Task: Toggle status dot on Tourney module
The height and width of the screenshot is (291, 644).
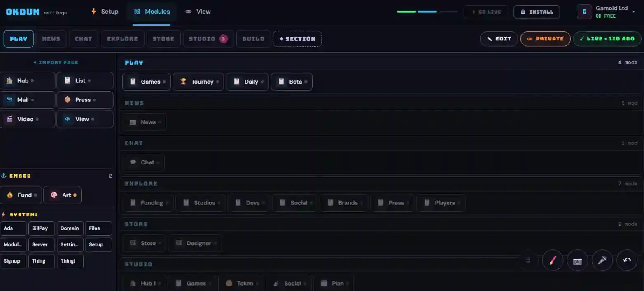Action: coord(217,82)
